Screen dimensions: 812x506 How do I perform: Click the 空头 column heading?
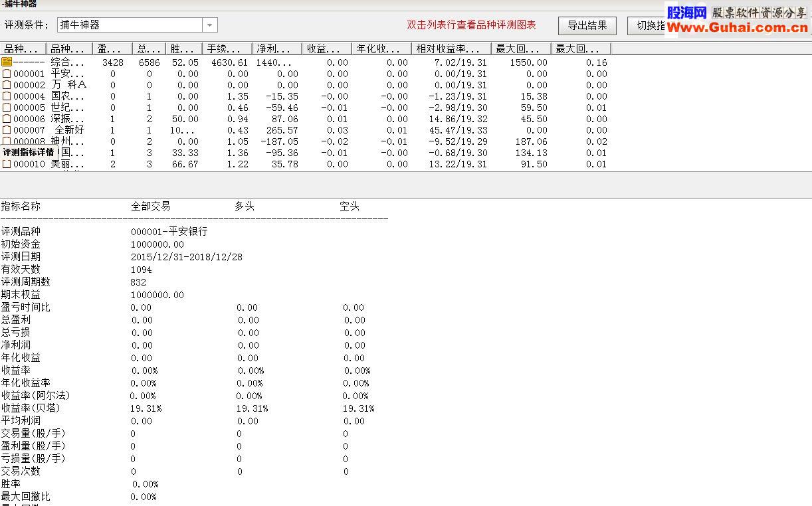click(350, 207)
